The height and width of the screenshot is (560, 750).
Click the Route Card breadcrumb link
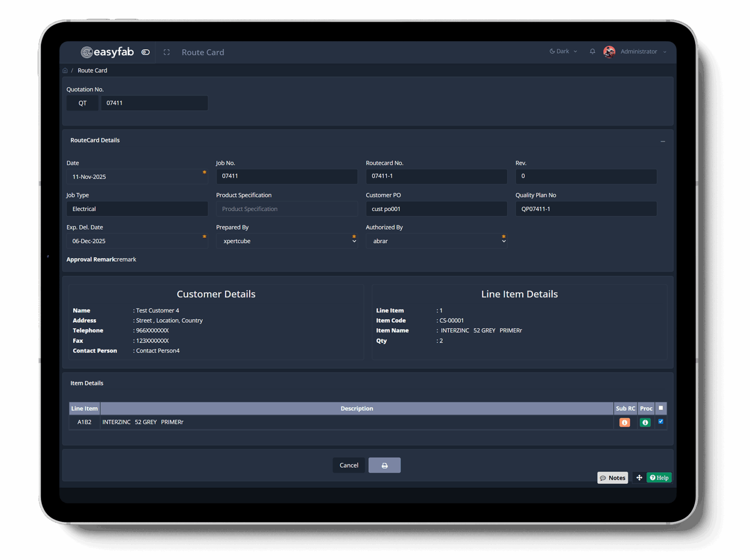pos(92,71)
